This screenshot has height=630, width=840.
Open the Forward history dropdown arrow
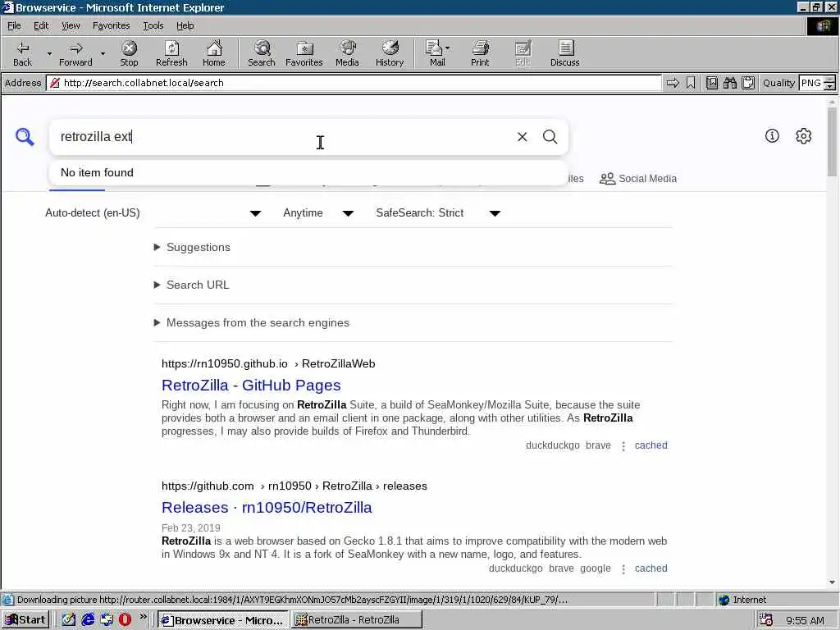coord(103,54)
